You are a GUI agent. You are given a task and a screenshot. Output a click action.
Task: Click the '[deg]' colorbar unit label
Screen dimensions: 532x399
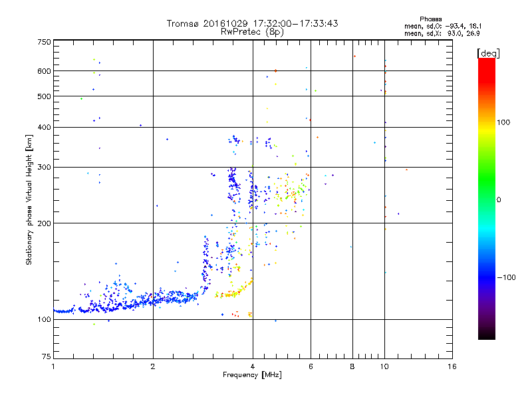click(488, 53)
